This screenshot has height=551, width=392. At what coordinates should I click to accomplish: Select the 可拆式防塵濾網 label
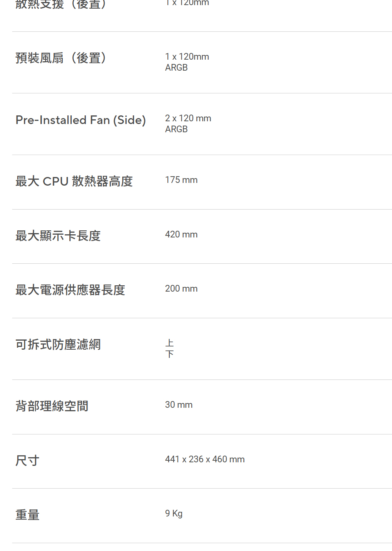[58, 345]
